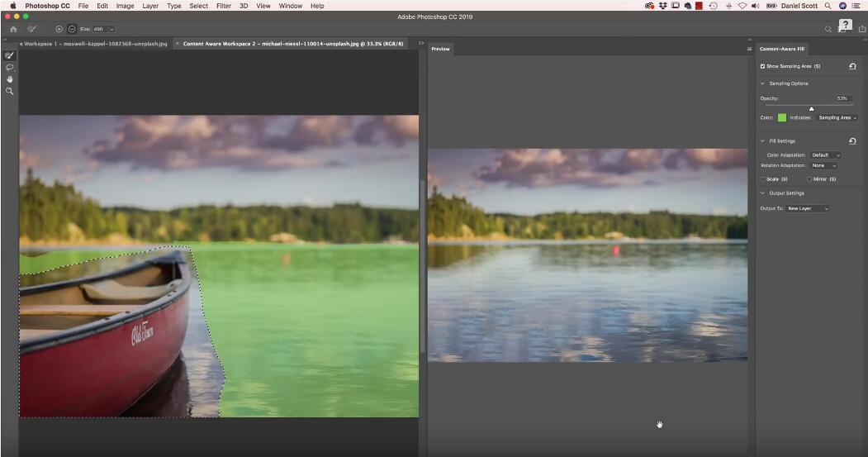Reset Fill Settings with the reset arrow

852,141
